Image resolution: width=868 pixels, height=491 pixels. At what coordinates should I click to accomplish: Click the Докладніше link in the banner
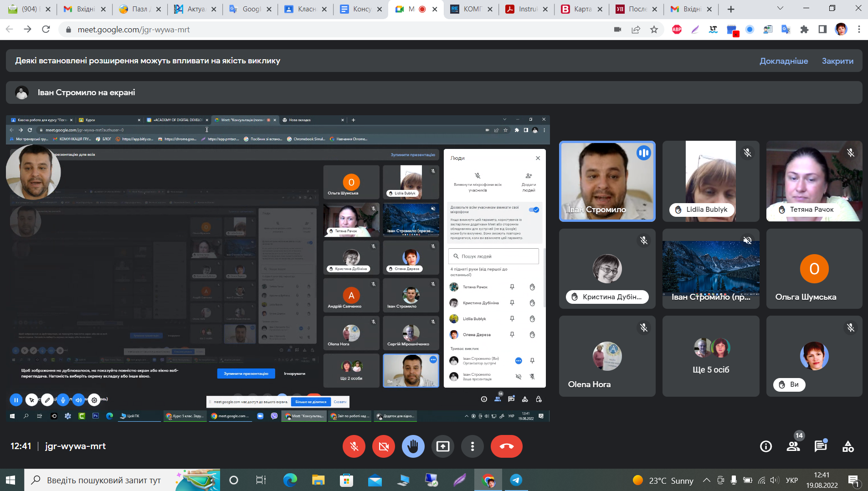(784, 61)
